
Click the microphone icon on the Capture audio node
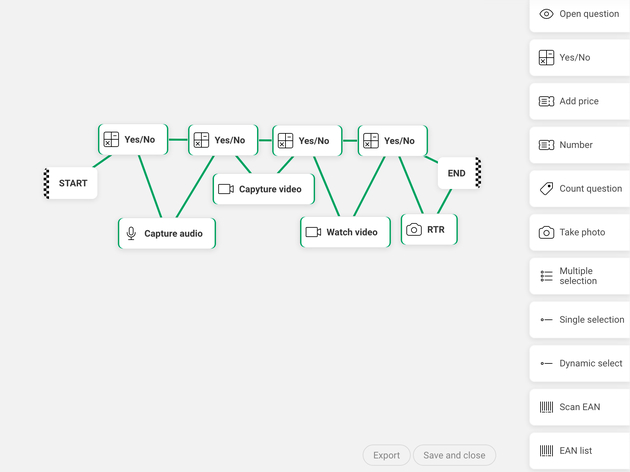pos(131,233)
